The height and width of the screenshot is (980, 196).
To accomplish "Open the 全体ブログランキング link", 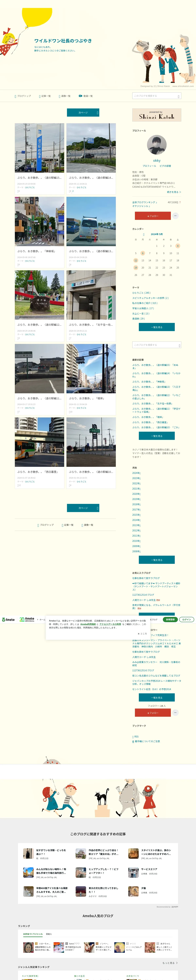I will [145, 202].
